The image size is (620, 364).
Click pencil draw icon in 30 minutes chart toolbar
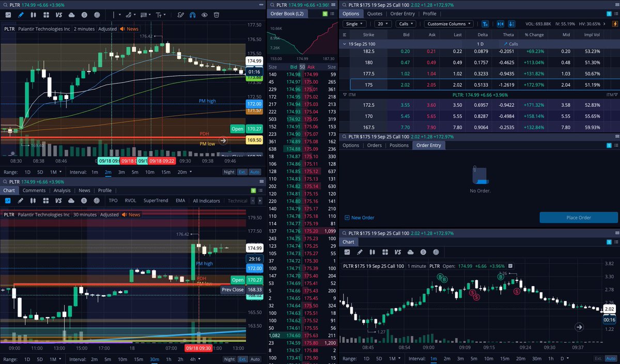[x=21, y=200]
